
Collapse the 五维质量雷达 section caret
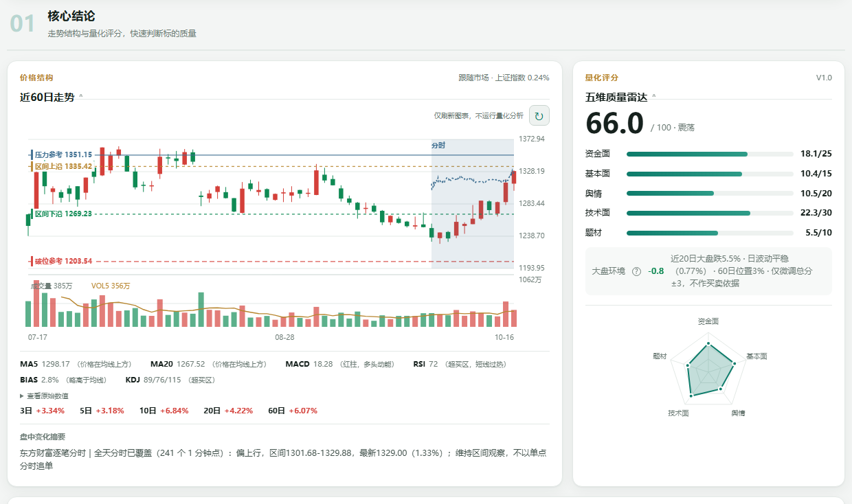point(654,97)
